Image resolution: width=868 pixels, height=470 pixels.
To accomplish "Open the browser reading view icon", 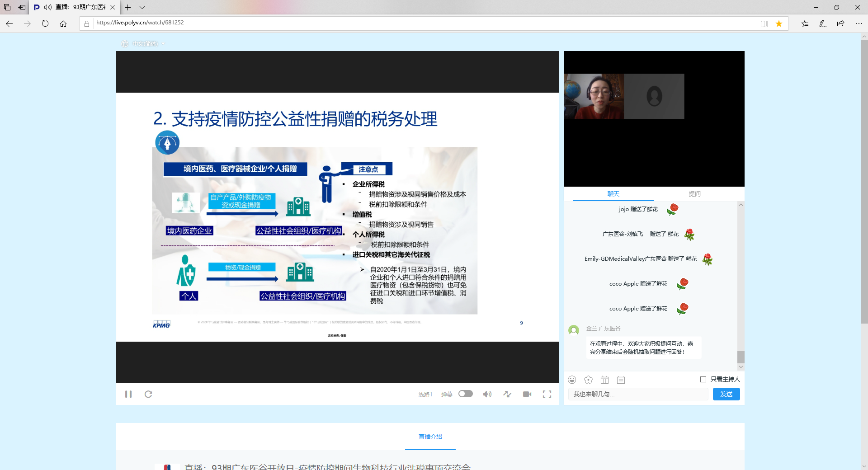I will pos(764,23).
